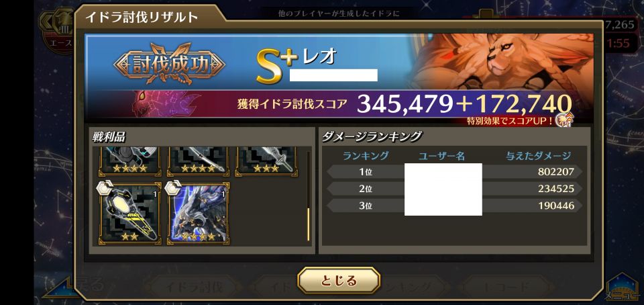Select the four-star dragon character card

[x=199, y=214]
